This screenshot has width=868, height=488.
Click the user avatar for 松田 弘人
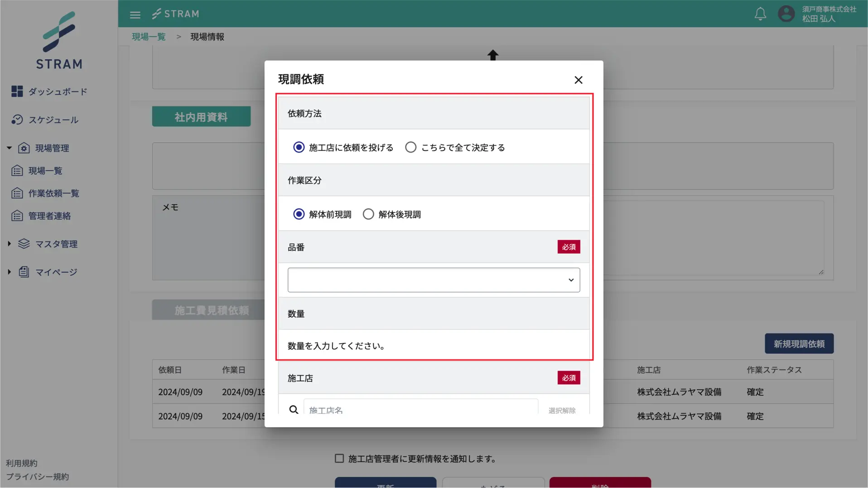click(x=786, y=14)
